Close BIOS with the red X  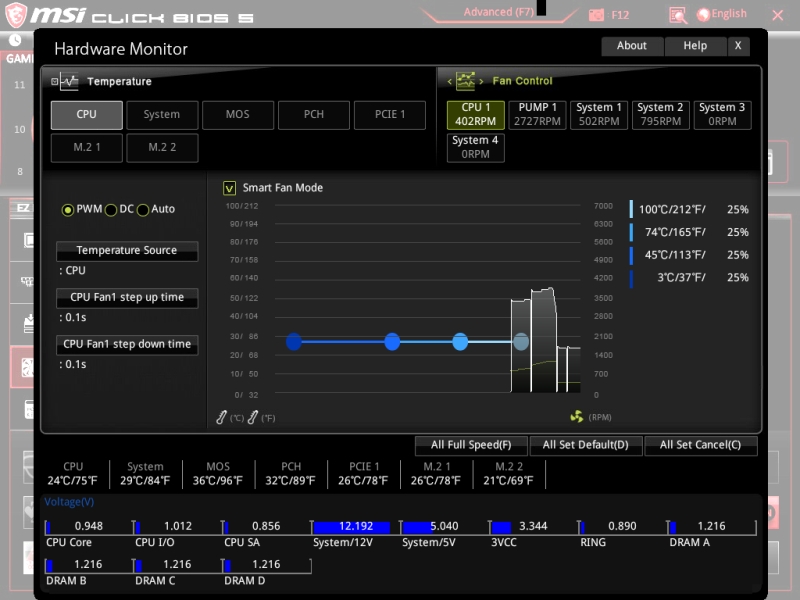point(778,15)
